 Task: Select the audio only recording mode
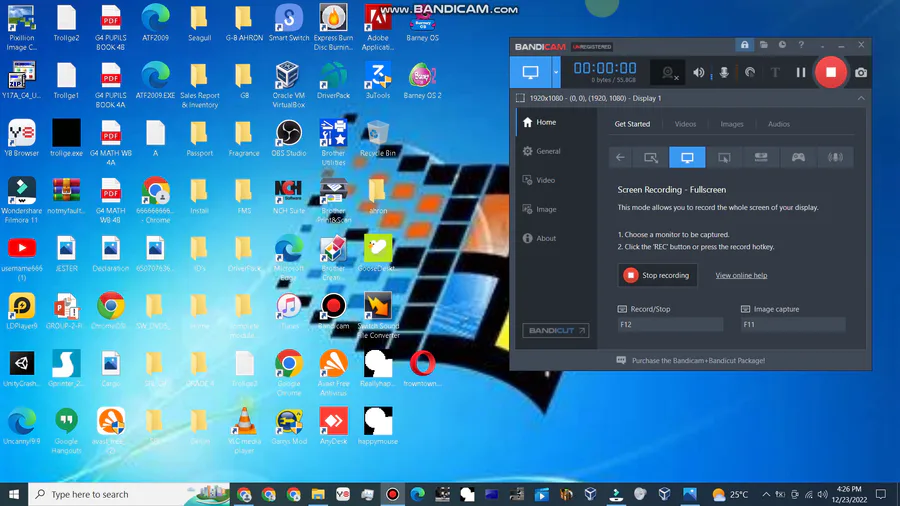(835, 157)
